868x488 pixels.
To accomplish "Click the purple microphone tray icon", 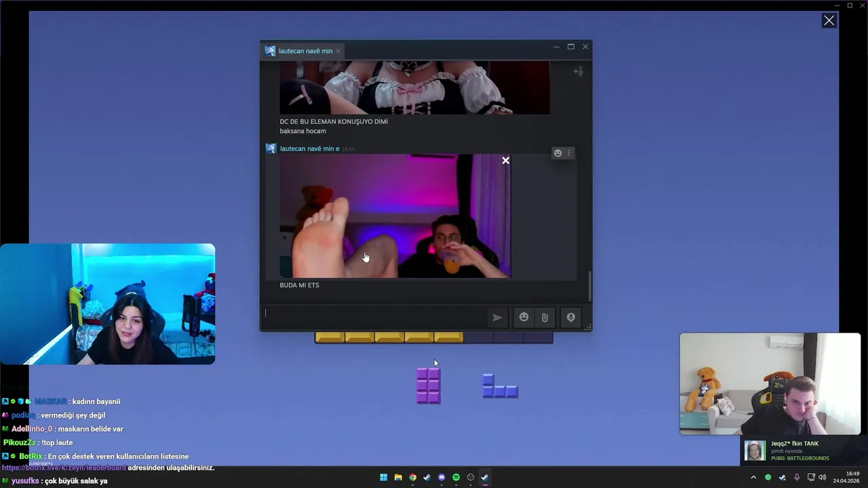I will (797, 477).
